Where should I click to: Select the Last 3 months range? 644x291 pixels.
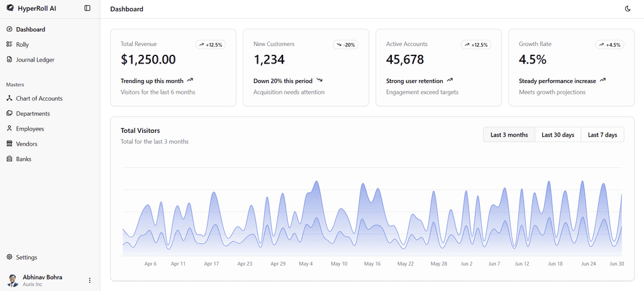pyautogui.click(x=509, y=135)
